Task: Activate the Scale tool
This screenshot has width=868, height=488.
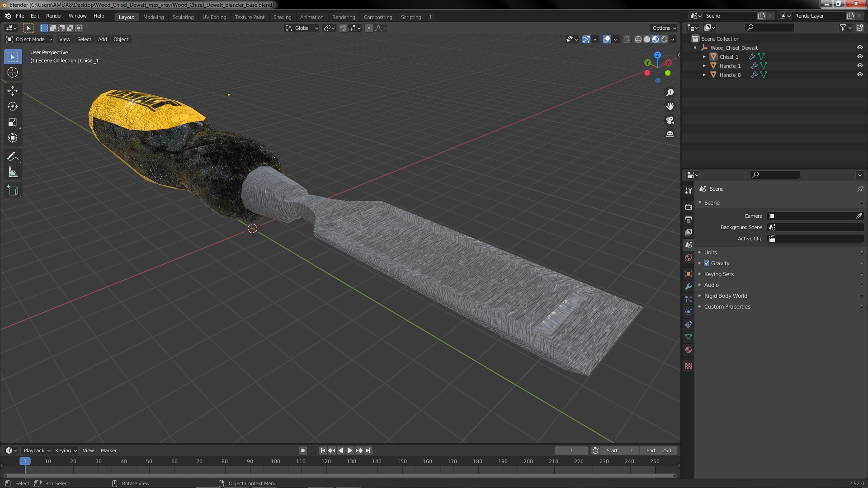Action: point(13,122)
